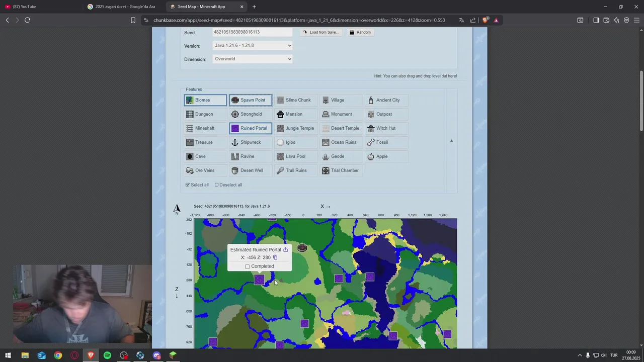Open Spotify from the taskbar

[x=107, y=355]
